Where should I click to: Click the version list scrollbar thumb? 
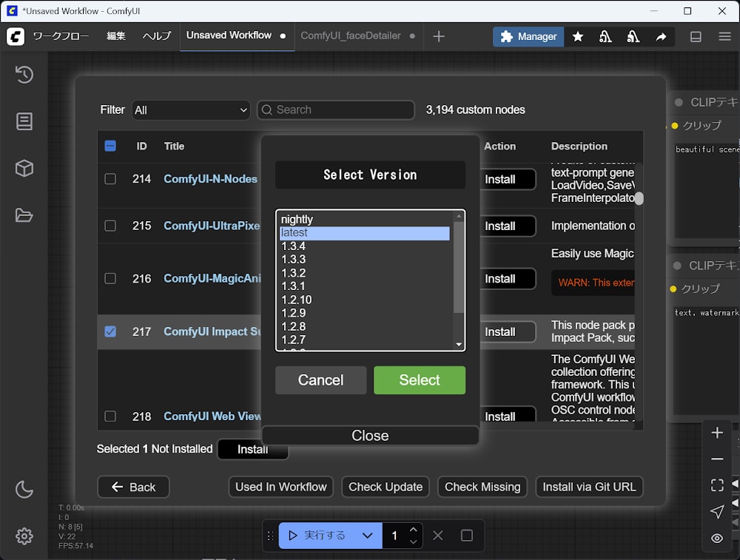click(x=458, y=266)
